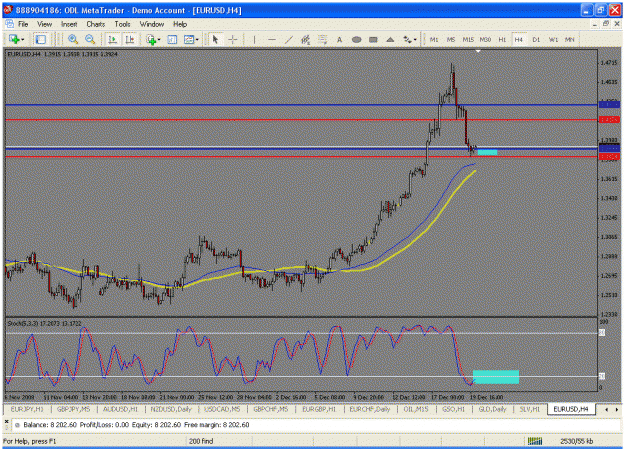Viewport: 625px width, 449px height.
Task: Select the arrow cursor tool
Action: point(215,39)
